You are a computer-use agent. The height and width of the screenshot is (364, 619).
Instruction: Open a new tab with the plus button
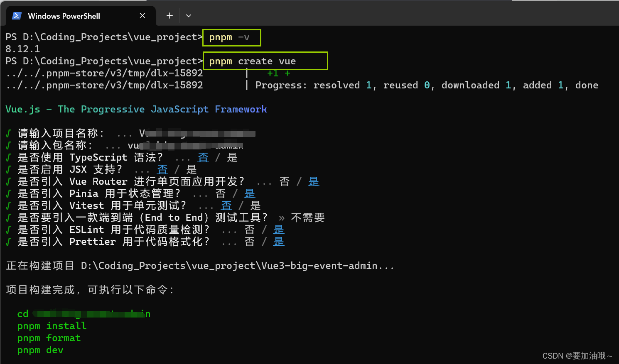pyautogui.click(x=169, y=15)
